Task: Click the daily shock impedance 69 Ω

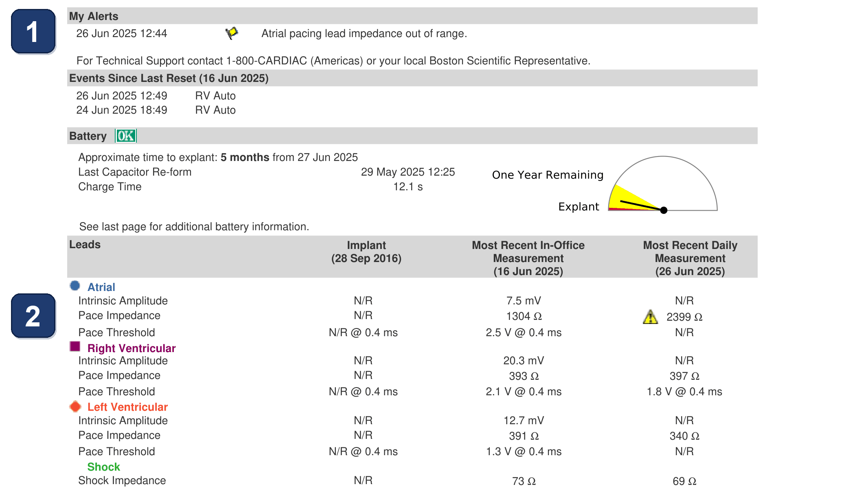Action: pos(684,481)
